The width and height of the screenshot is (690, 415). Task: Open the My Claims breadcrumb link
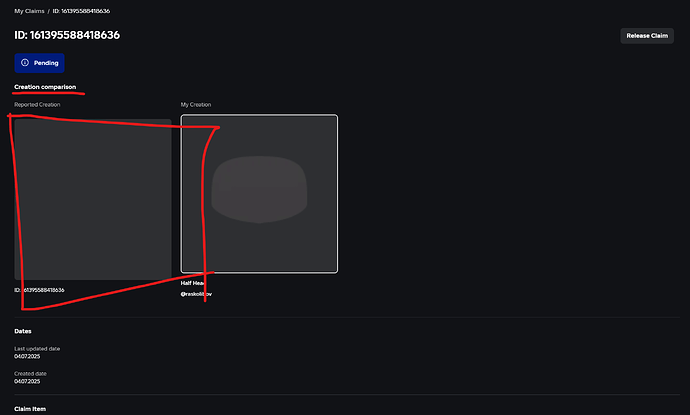[29, 11]
